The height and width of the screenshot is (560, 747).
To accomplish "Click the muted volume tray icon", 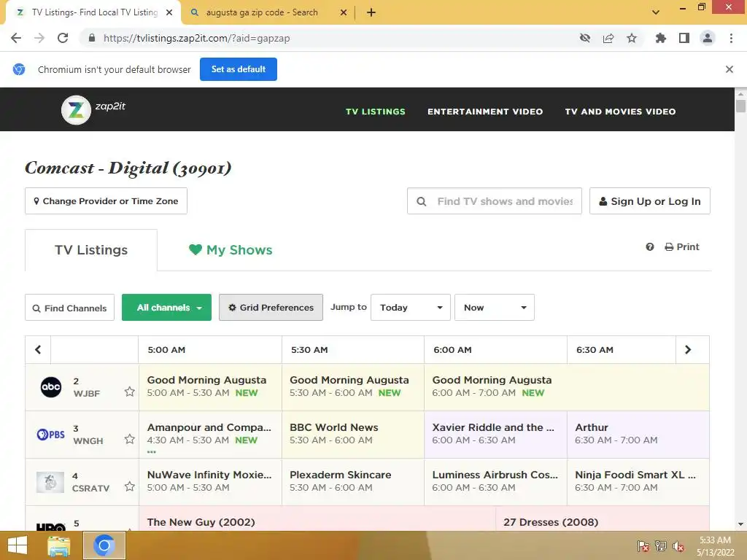I will click(678, 546).
